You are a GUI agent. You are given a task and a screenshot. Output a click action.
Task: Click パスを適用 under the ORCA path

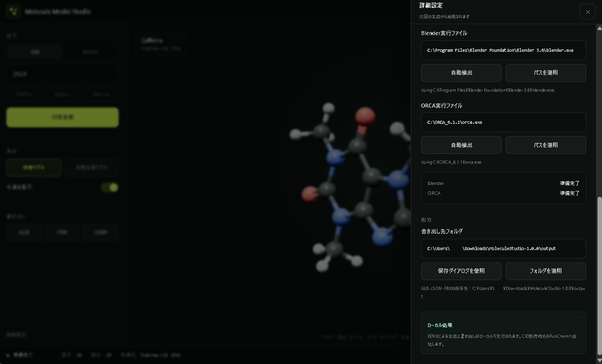tap(546, 145)
